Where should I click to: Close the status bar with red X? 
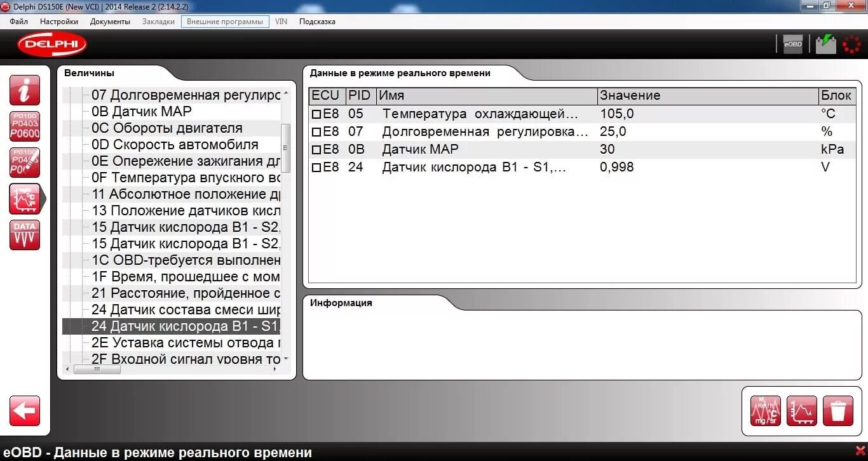pyautogui.click(x=860, y=451)
